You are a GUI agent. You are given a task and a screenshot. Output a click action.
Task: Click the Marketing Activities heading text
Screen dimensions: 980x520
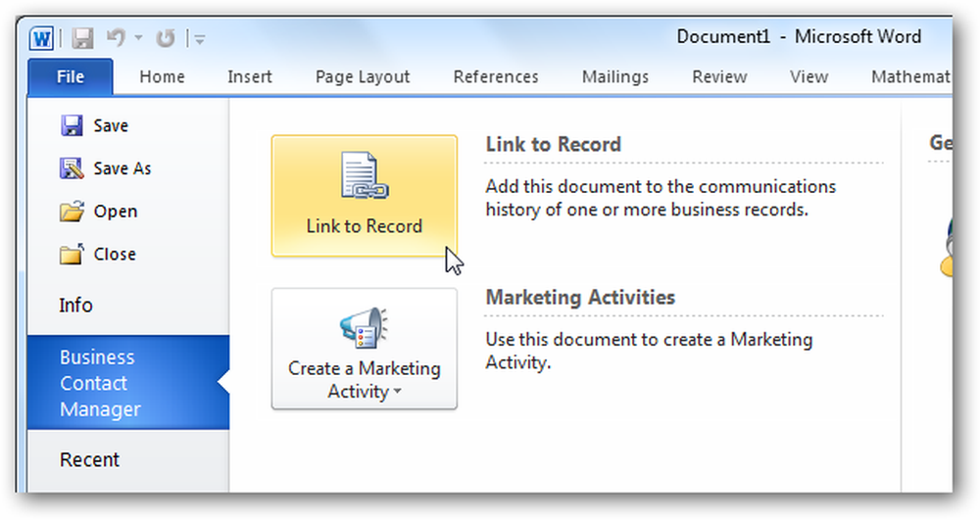click(x=580, y=297)
